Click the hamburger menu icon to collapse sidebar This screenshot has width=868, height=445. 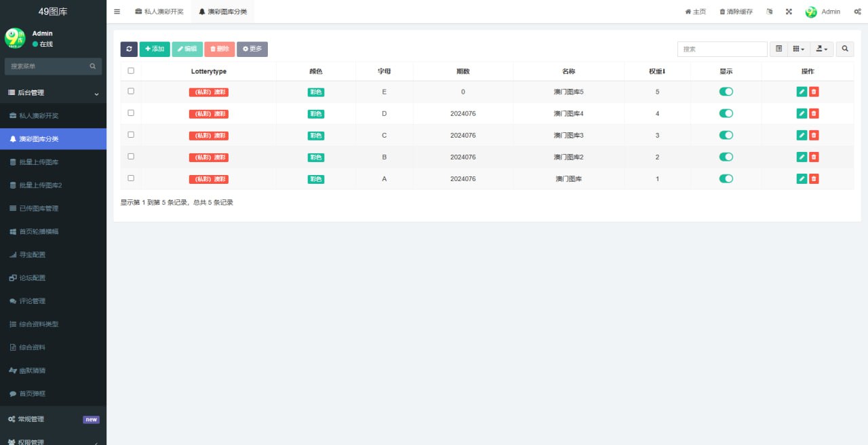117,12
